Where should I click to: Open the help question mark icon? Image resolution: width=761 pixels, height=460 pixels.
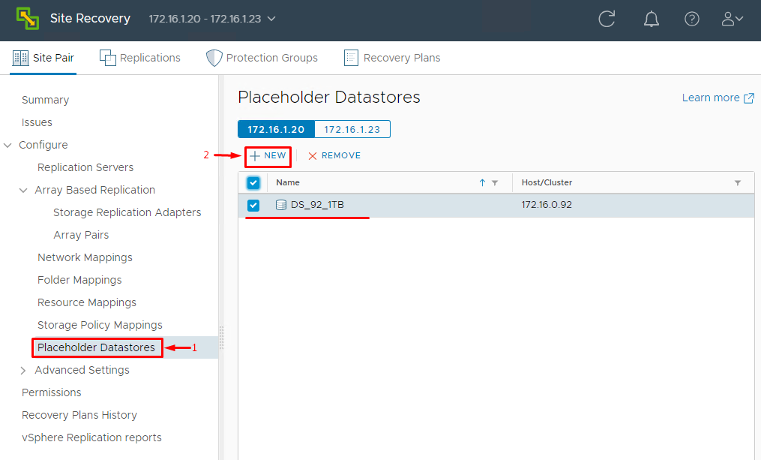click(692, 19)
